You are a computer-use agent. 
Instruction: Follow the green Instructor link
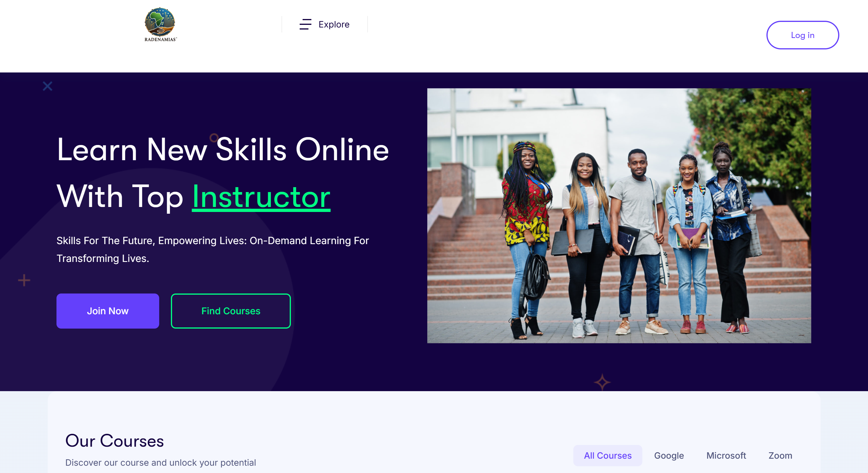pyautogui.click(x=261, y=197)
